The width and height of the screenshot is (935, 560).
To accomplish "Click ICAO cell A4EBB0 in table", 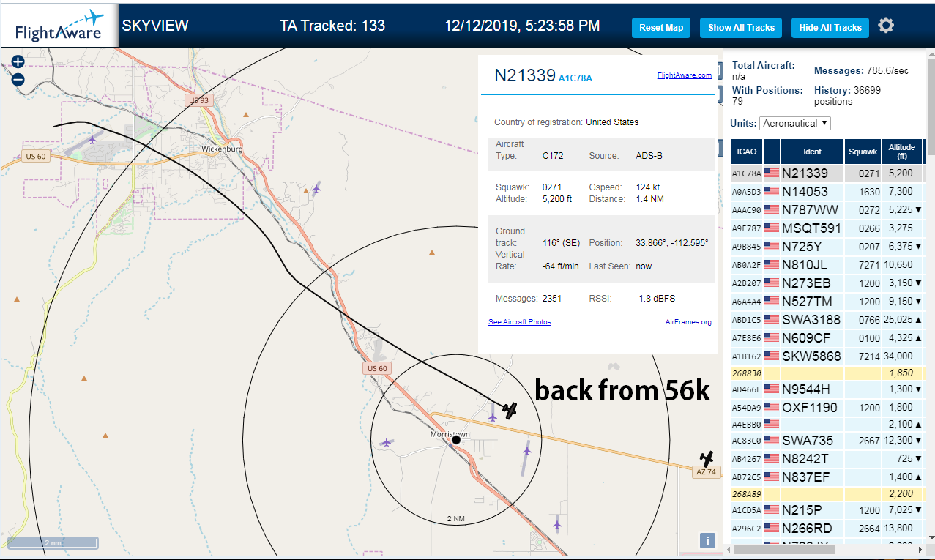I will pyautogui.click(x=747, y=424).
